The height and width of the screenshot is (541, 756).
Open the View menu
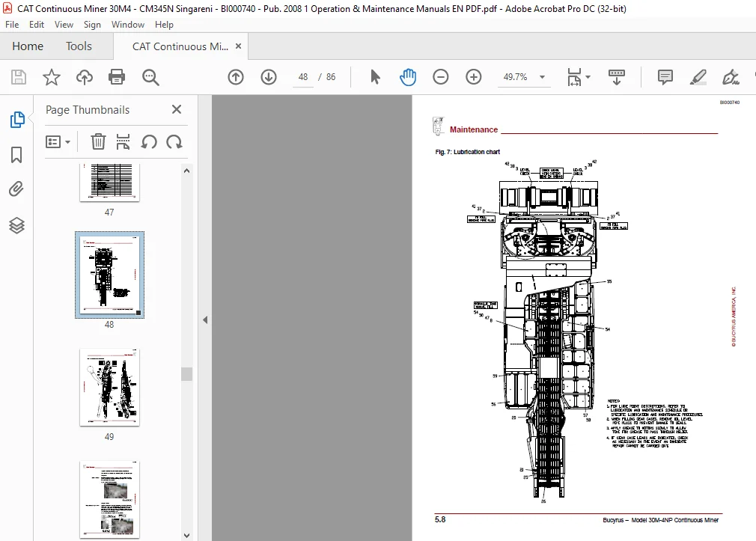[x=64, y=25]
